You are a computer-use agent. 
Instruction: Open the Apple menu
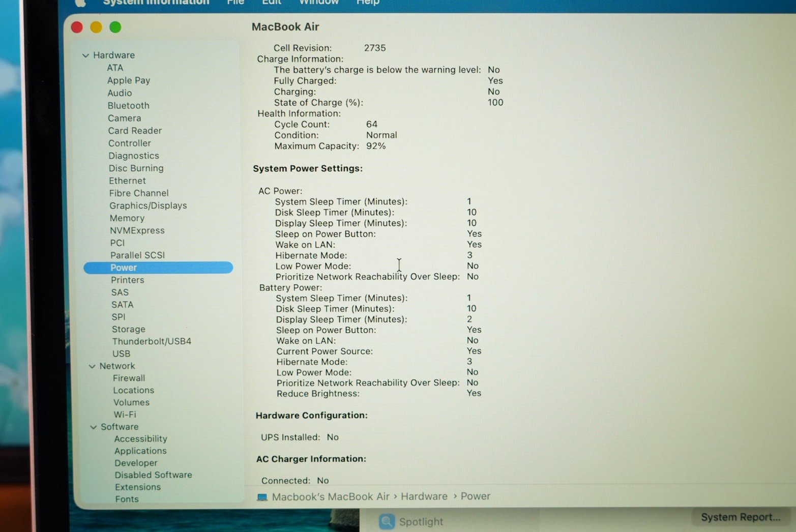pyautogui.click(x=80, y=3)
